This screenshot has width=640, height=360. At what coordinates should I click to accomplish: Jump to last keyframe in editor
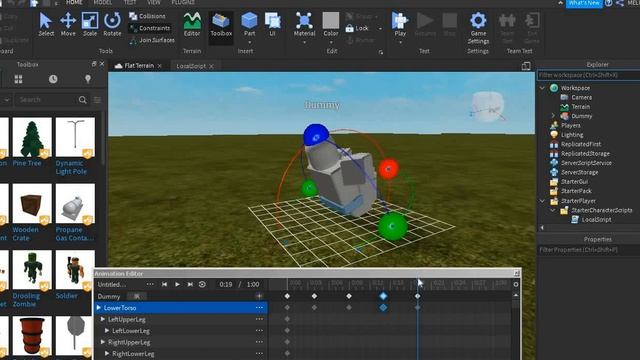tap(190, 284)
